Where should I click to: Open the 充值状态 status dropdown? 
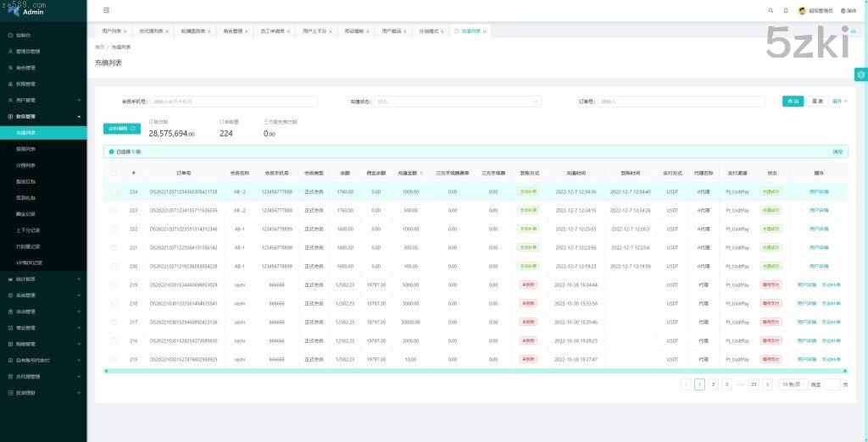tap(457, 102)
